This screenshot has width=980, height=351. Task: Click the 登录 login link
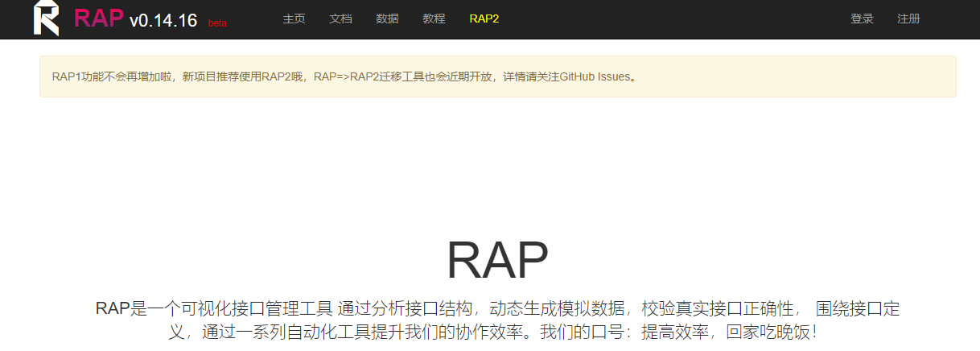pos(862,19)
